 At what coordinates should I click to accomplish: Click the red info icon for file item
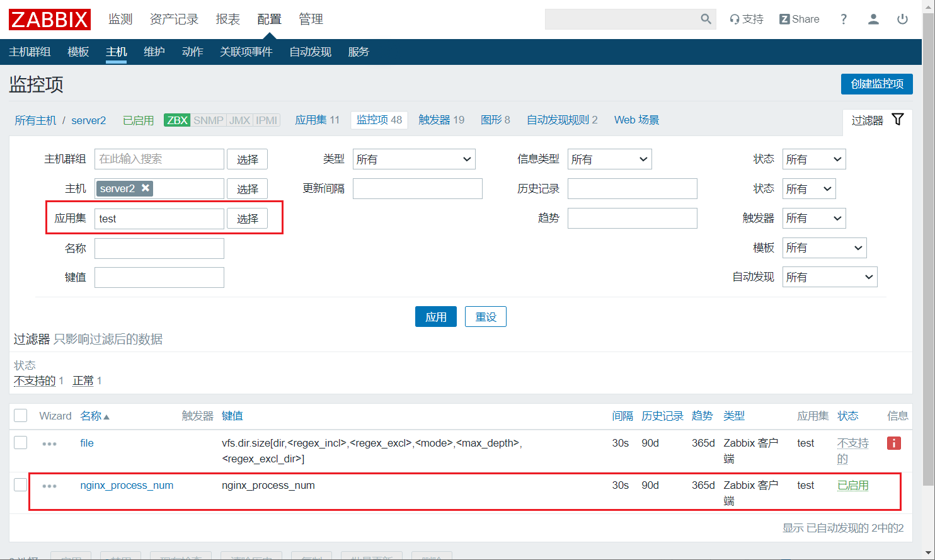coord(893,443)
